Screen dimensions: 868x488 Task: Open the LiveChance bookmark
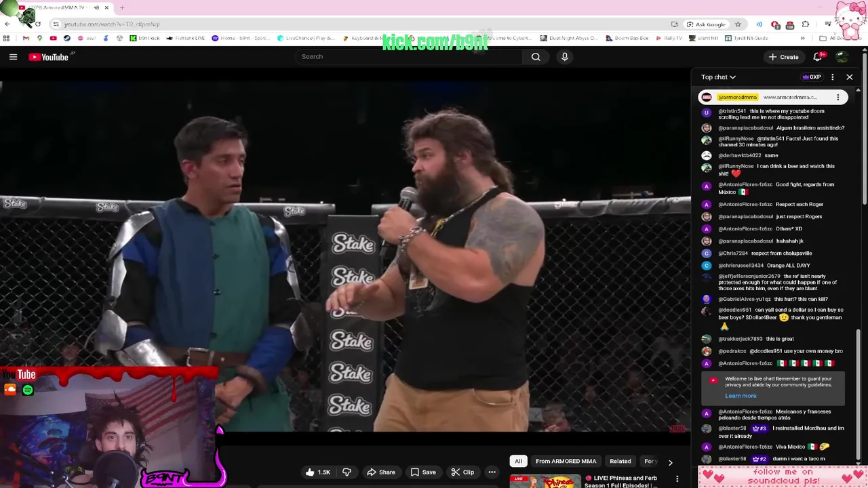306,38
